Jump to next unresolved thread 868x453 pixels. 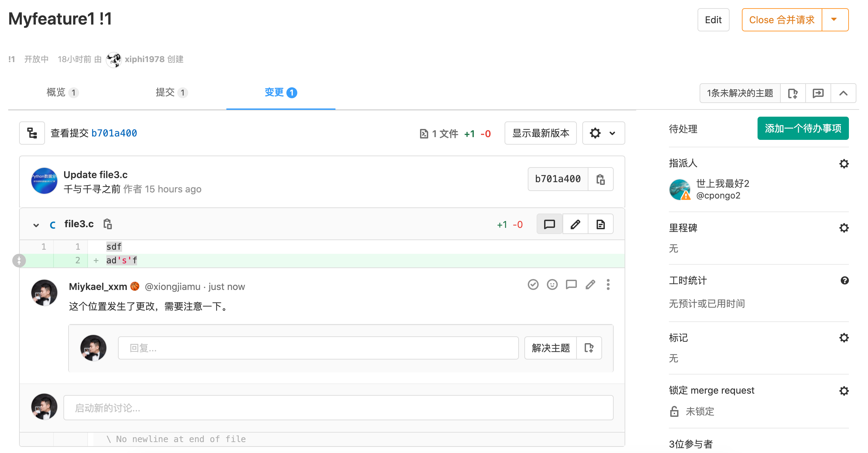click(818, 93)
